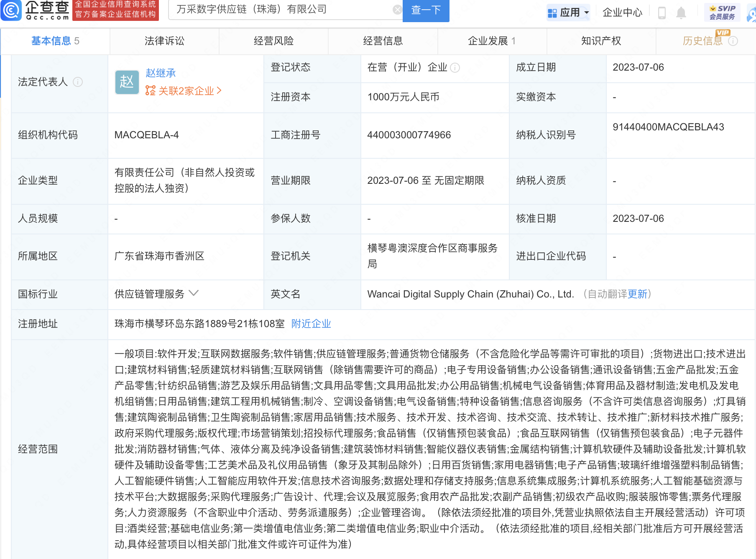Select the 知识产权 tab

pyautogui.click(x=601, y=41)
